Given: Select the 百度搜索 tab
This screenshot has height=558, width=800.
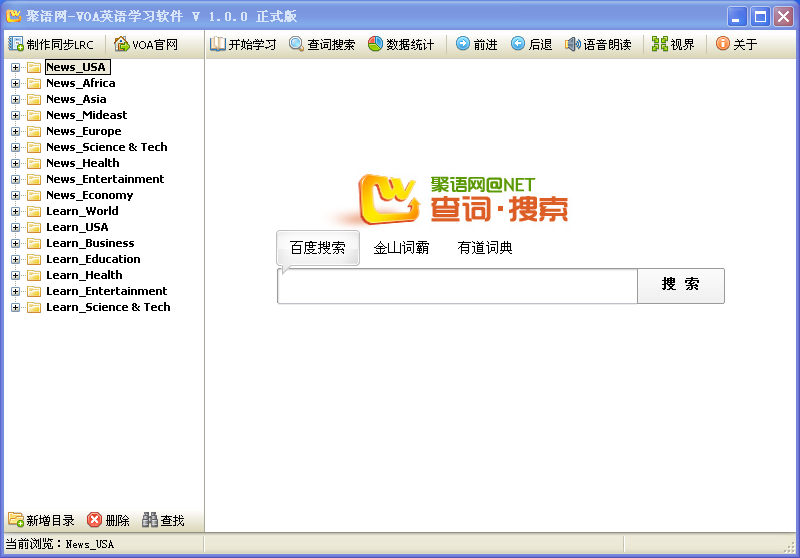Looking at the screenshot, I should [318, 248].
